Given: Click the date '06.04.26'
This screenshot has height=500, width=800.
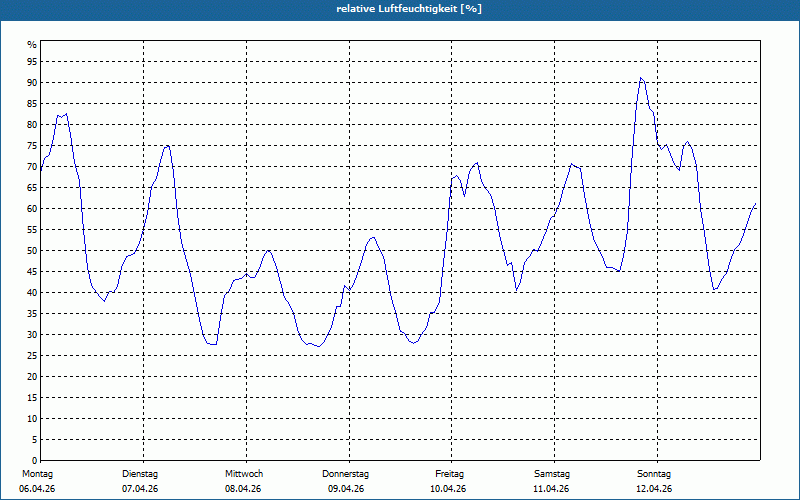Looking at the screenshot, I should [x=37, y=489].
